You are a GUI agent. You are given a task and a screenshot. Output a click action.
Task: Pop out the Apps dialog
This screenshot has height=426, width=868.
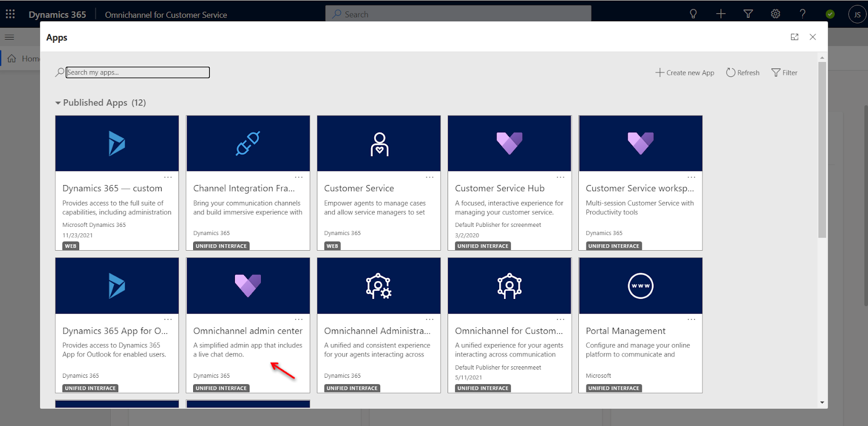794,37
